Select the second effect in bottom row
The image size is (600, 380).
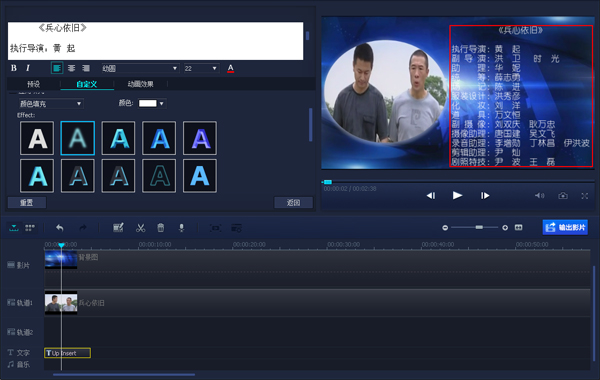pos(78,176)
